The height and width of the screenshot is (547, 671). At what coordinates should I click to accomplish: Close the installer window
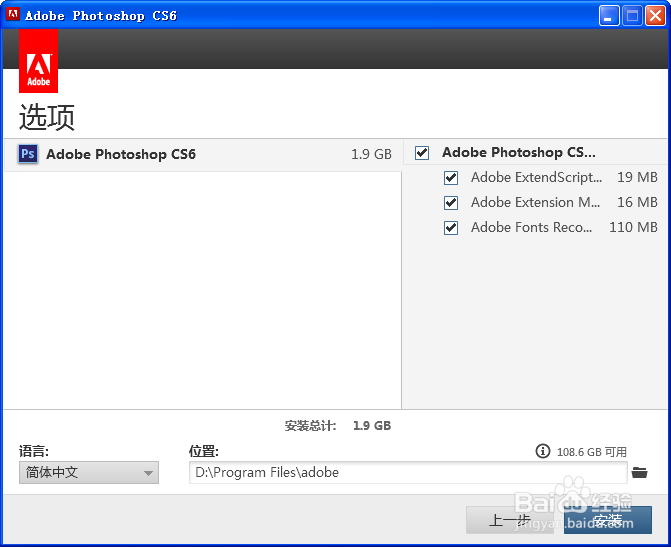(656, 16)
